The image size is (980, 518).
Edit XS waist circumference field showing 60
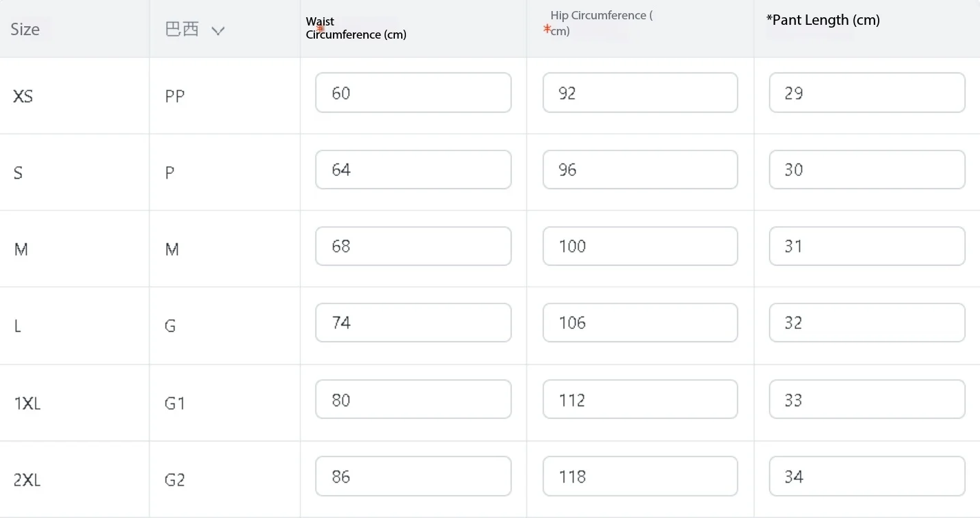tap(414, 92)
